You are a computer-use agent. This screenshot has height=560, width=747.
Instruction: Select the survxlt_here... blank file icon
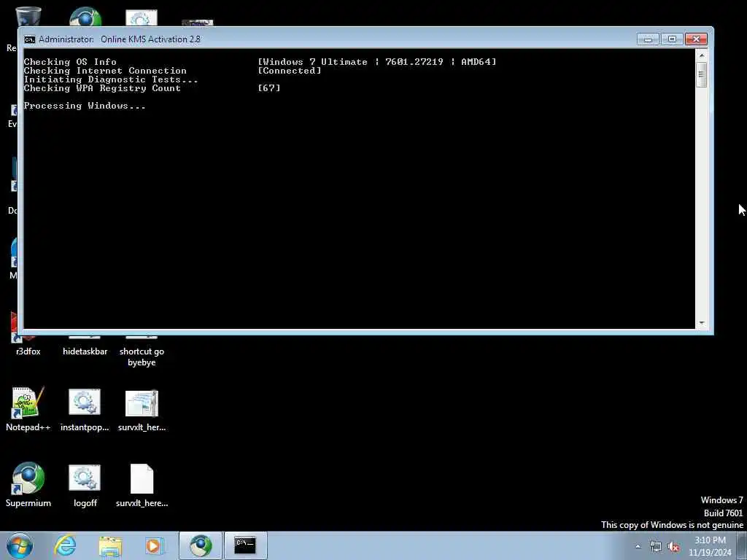(x=142, y=485)
